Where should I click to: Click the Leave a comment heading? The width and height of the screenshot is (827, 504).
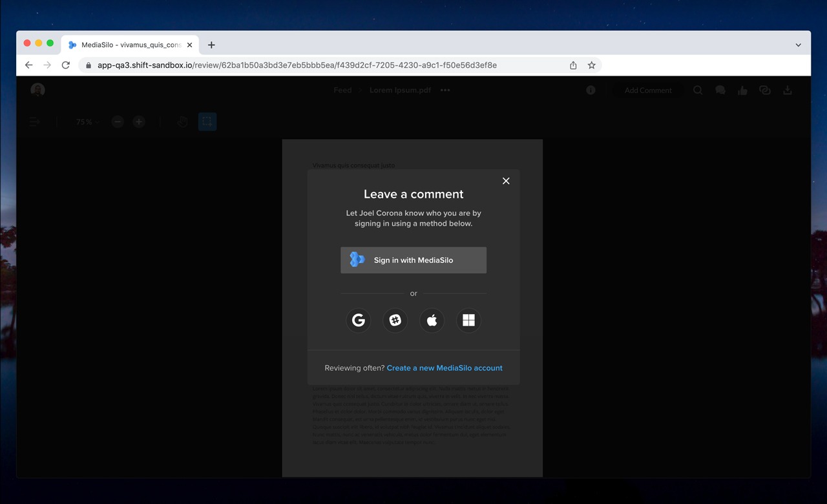413,194
